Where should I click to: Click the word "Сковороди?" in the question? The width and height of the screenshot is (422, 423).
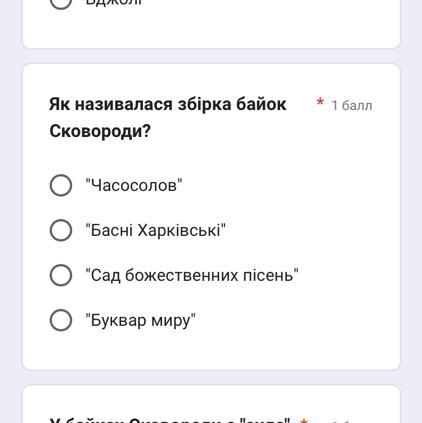click(x=100, y=131)
